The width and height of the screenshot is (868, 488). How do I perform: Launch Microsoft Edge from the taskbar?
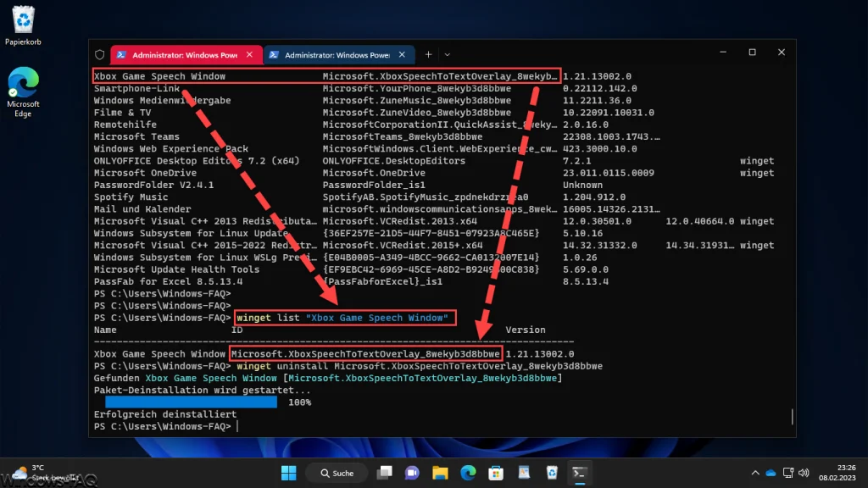coord(468,473)
